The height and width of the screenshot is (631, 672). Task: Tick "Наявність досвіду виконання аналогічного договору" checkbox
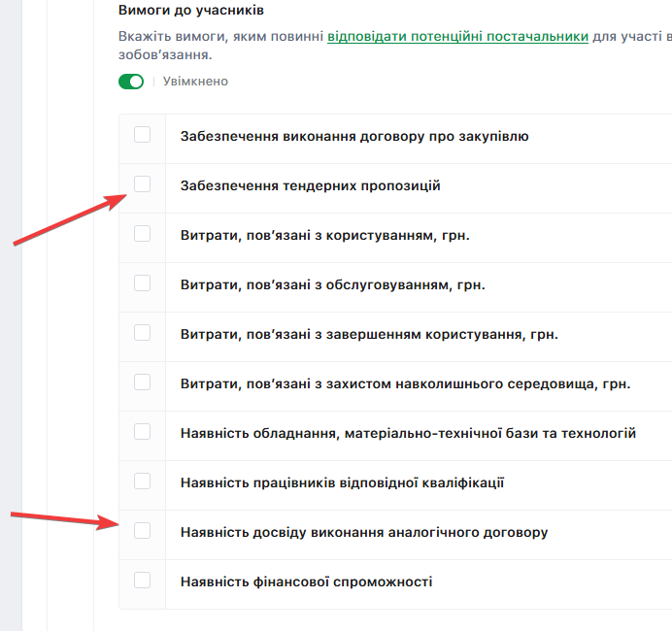(x=143, y=531)
